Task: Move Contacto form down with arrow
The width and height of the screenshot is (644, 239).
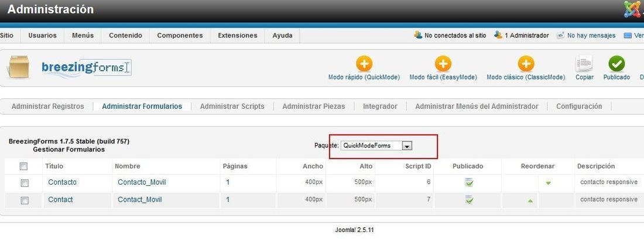Action: point(548,183)
